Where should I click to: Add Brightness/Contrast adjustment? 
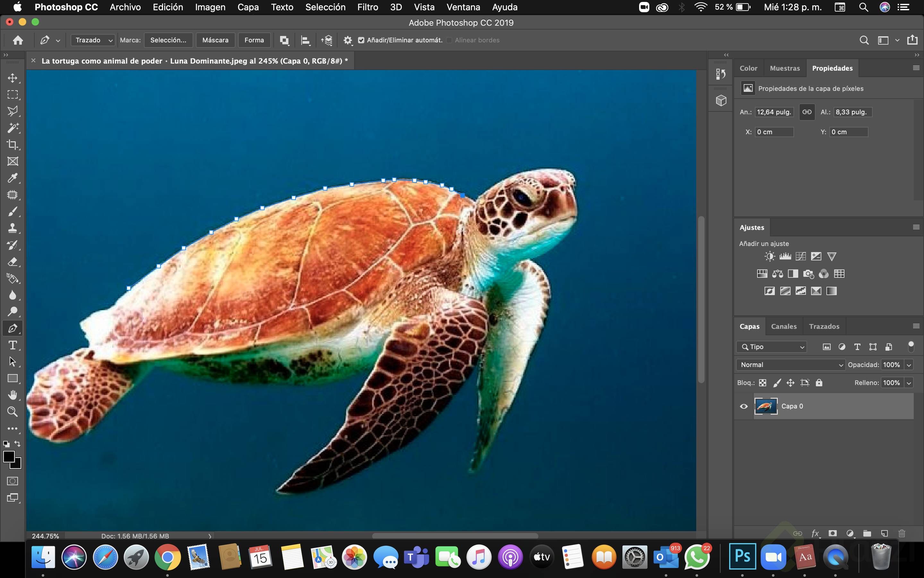pyautogui.click(x=770, y=256)
